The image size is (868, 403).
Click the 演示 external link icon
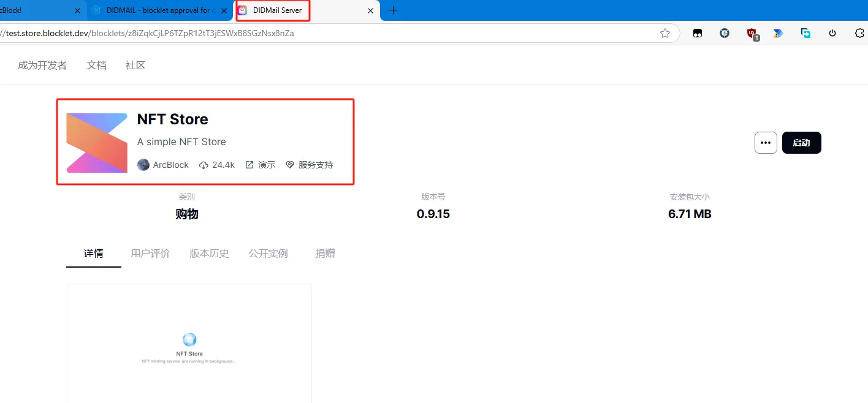pyautogui.click(x=249, y=165)
